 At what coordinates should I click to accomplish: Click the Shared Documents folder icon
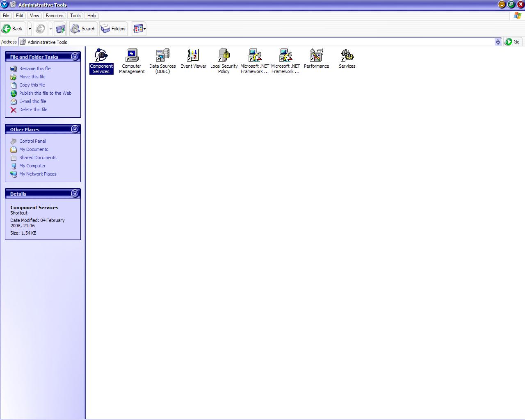14,157
